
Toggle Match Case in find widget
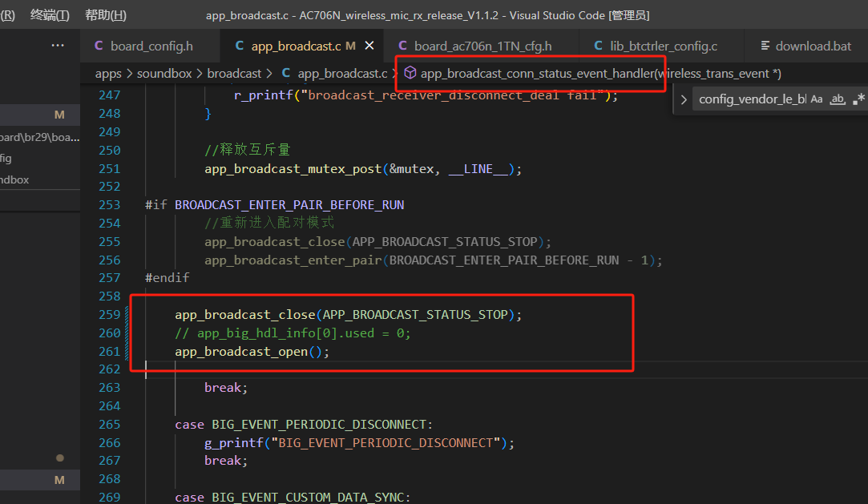click(x=817, y=99)
